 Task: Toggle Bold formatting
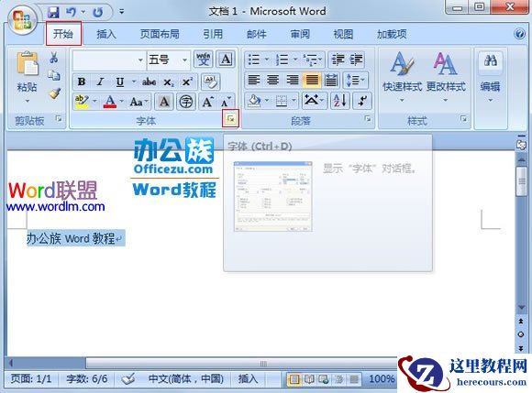82,82
